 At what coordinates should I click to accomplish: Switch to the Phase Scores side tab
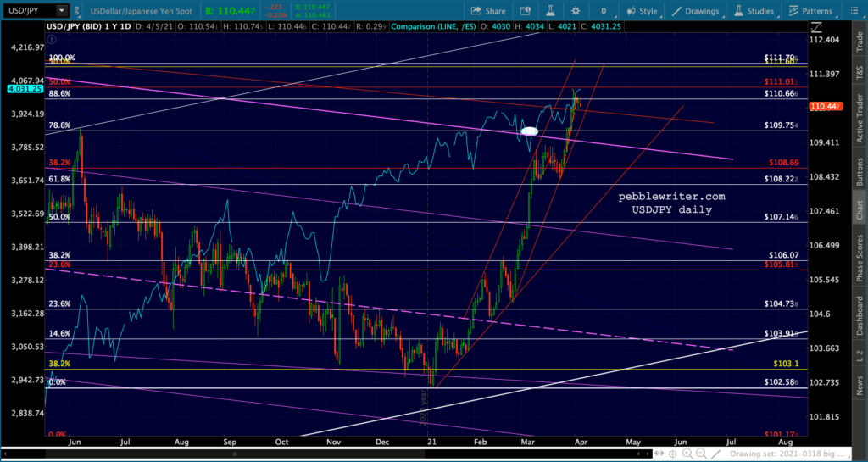coord(860,259)
